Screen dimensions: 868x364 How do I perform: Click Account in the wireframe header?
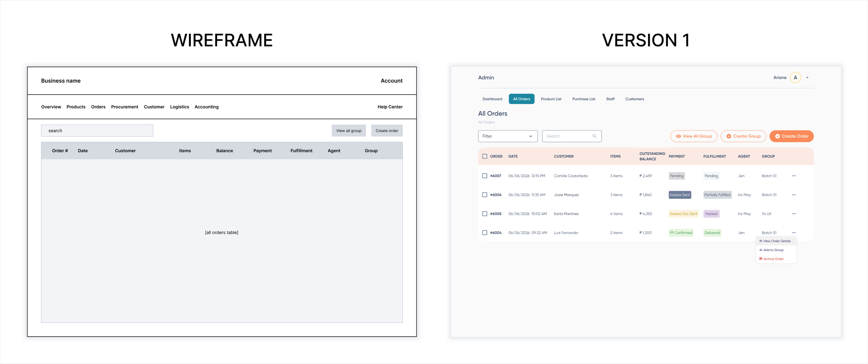click(x=391, y=81)
